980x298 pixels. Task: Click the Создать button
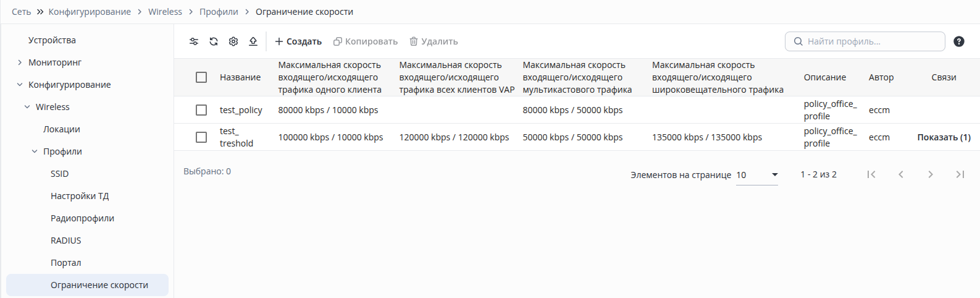point(298,41)
